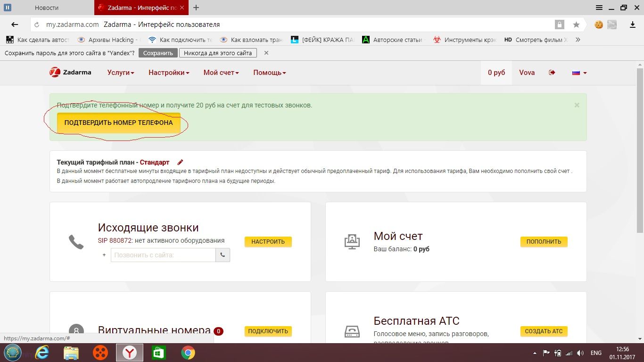Viewport: 644px width, 362px height.
Task: Expand the Настройки dropdown menu
Action: click(x=169, y=73)
